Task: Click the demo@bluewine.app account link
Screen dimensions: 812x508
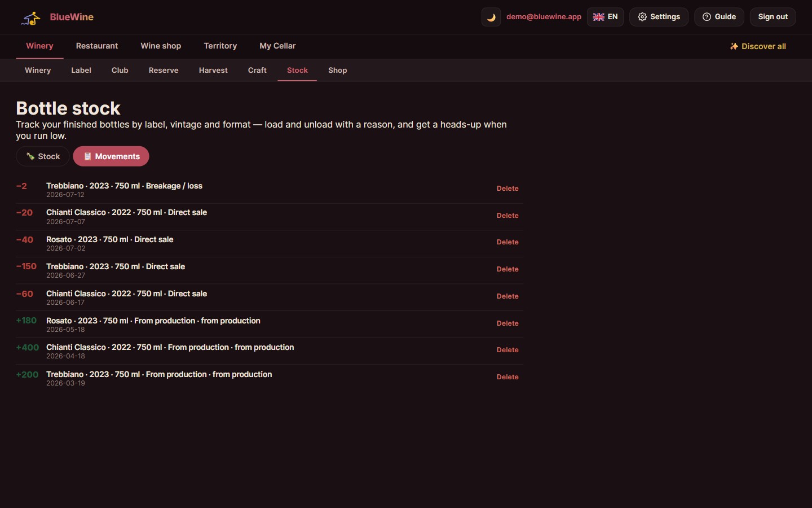Action: (x=544, y=17)
